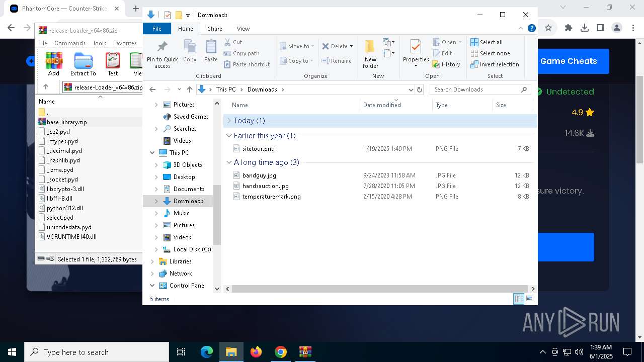Collapse the Earlier this year group

click(229, 136)
